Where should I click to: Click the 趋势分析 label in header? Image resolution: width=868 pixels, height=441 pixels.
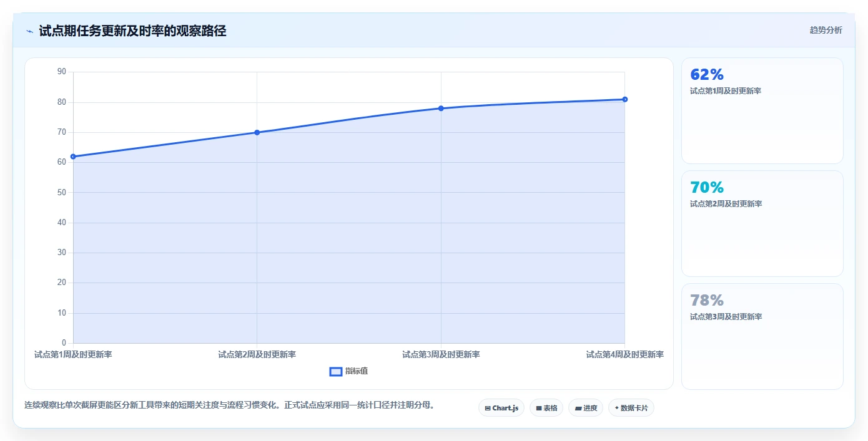(x=826, y=30)
